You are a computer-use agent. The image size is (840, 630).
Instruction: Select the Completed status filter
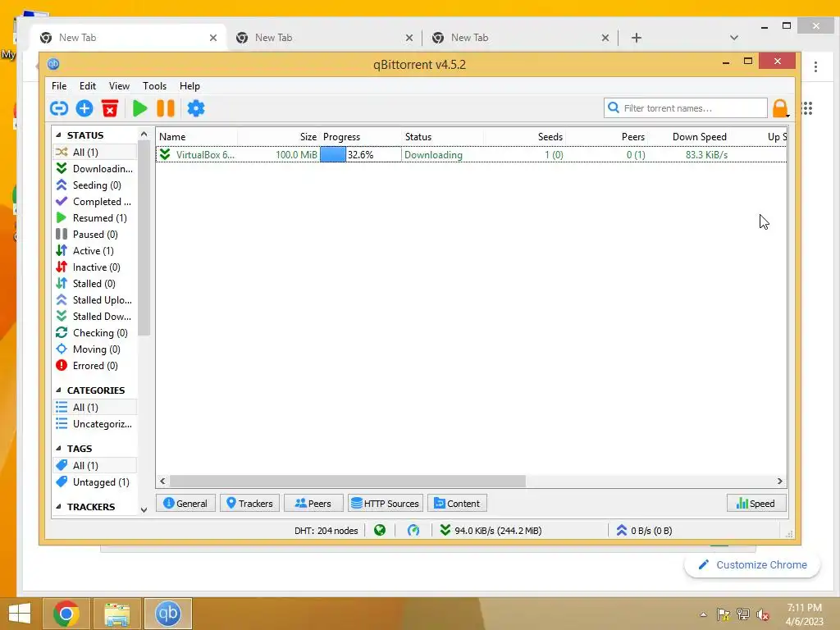(95, 202)
